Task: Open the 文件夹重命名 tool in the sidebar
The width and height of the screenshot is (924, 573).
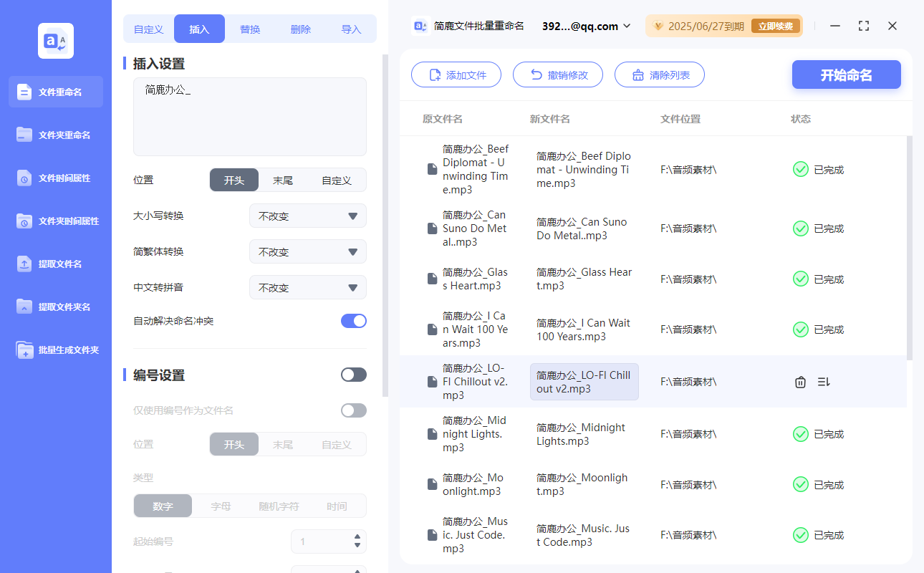Action: click(x=55, y=135)
